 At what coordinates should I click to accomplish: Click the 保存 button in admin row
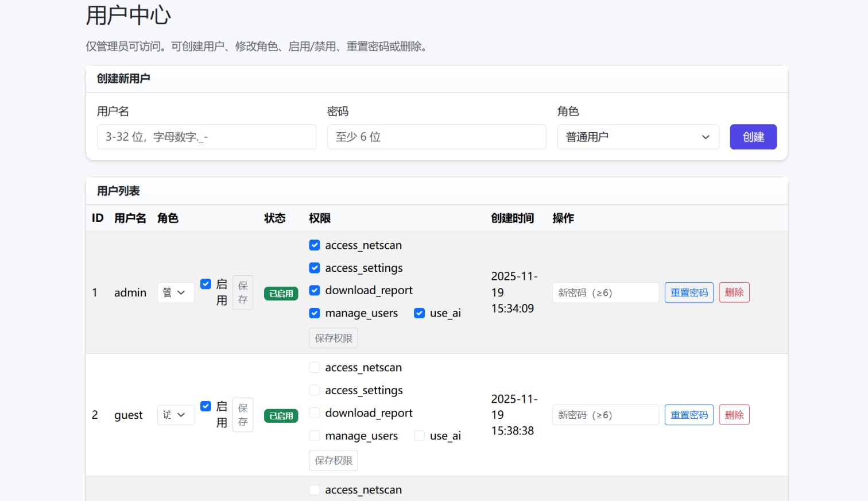(x=242, y=292)
